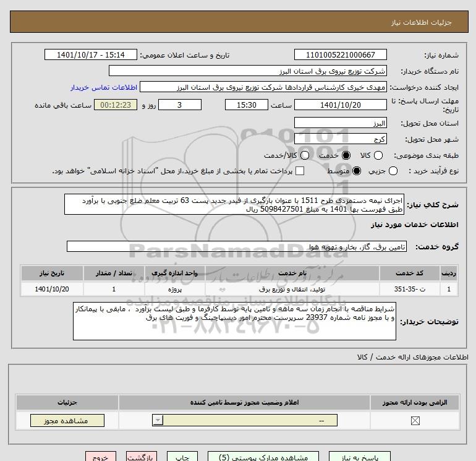Click the واحد اندازه گیری column header
This screenshot has height=461, width=476.
tap(175, 273)
